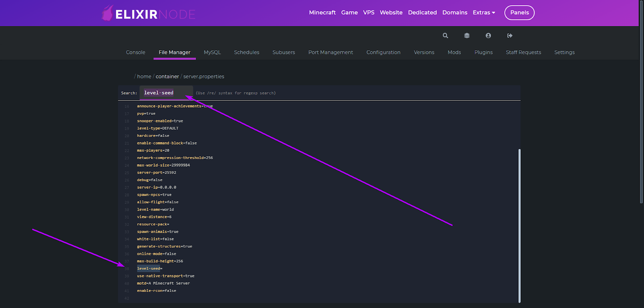The image size is (644, 308).
Task: Click the enable-command-block=false line
Action: (x=167, y=143)
